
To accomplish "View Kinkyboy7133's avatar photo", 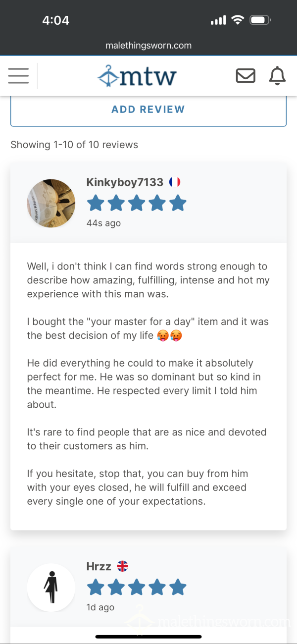I will 51,204.
